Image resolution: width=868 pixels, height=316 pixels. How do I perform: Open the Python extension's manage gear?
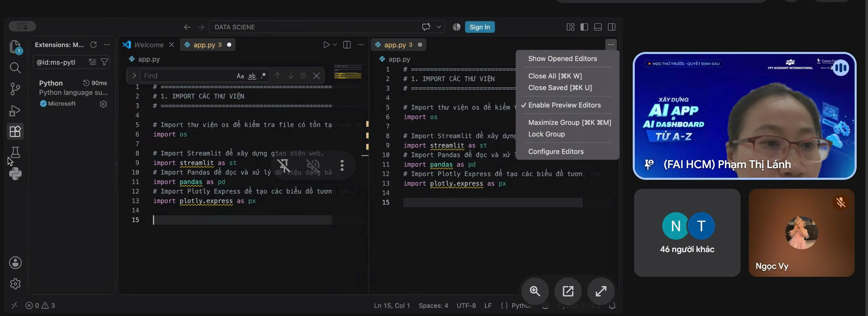(x=103, y=104)
